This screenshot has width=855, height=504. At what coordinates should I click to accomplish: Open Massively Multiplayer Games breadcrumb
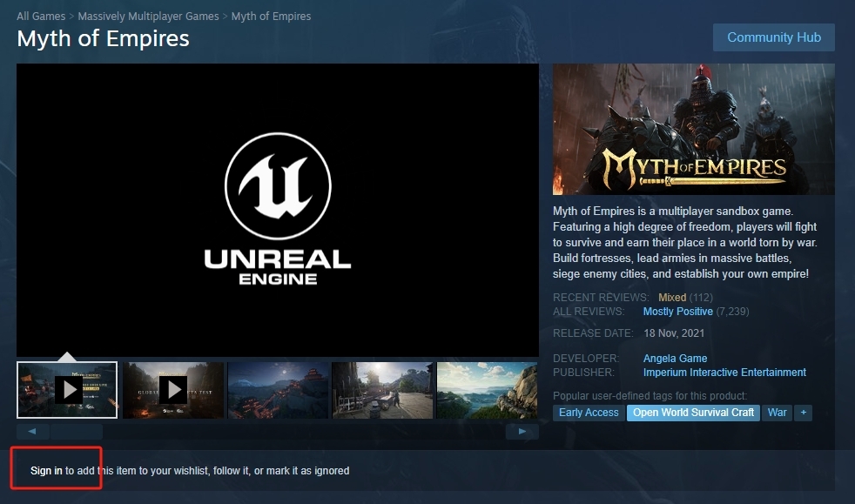pos(148,17)
